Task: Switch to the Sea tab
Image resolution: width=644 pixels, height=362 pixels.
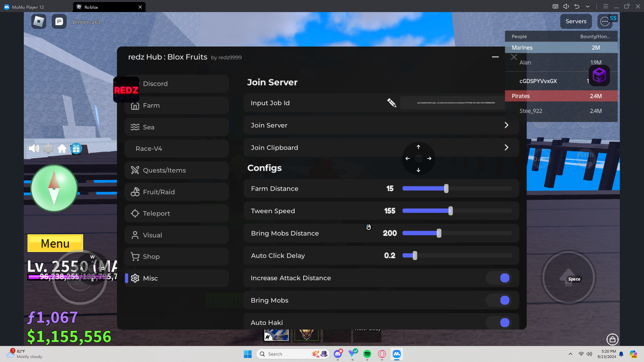Action: 176,127
